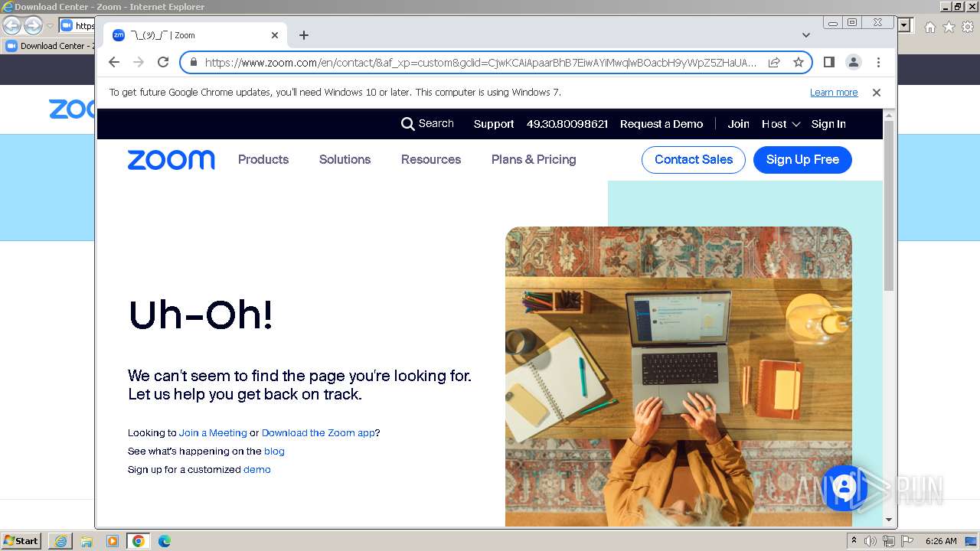The height and width of the screenshot is (551, 980).
Task: Click the desk laptop hero image
Action: click(x=678, y=376)
